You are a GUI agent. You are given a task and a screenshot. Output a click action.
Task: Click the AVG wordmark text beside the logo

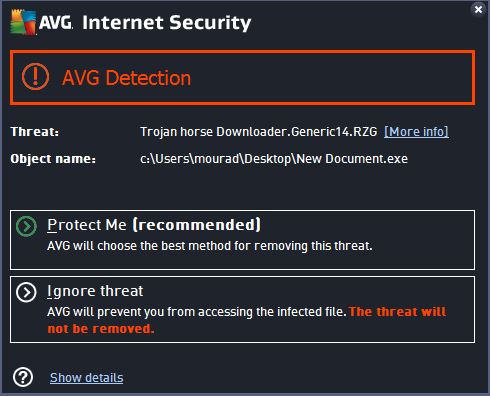point(56,23)
